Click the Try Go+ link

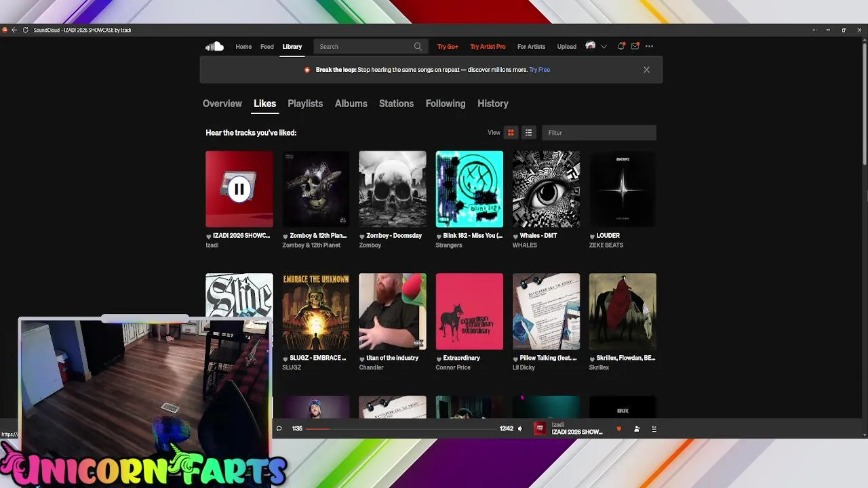coord(448,47)
